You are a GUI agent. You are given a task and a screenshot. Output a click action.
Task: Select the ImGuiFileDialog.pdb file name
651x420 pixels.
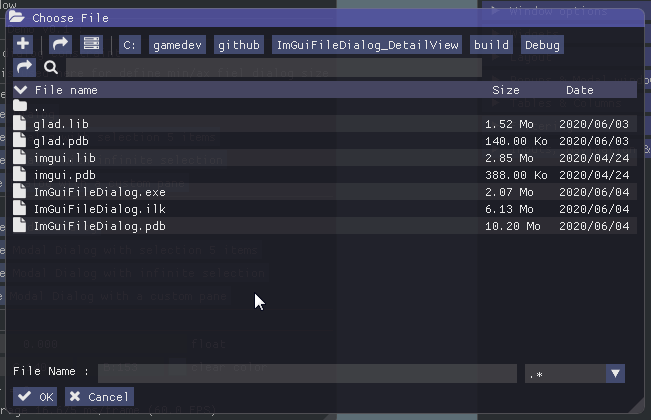pyautogui.click(x=100, y=226)
